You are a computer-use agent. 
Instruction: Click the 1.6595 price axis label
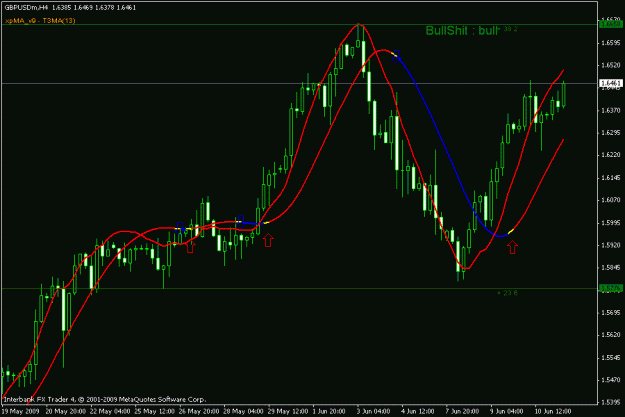611,43
